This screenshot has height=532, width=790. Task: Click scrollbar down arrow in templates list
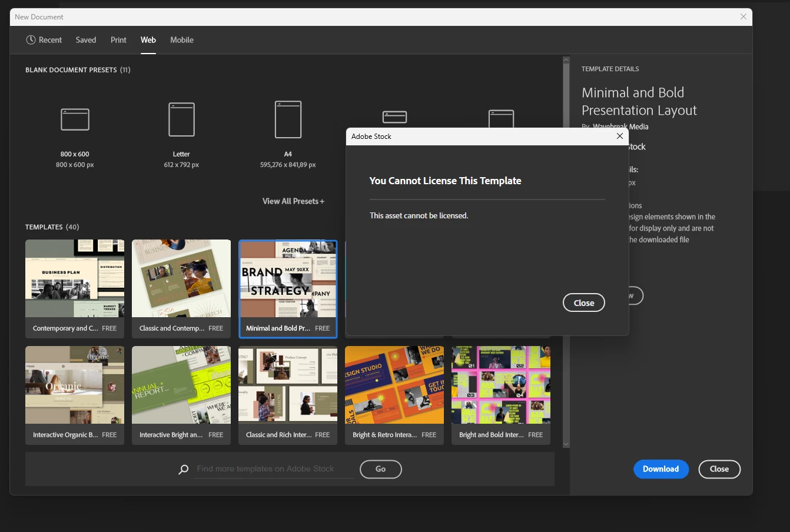pos(566,444)
